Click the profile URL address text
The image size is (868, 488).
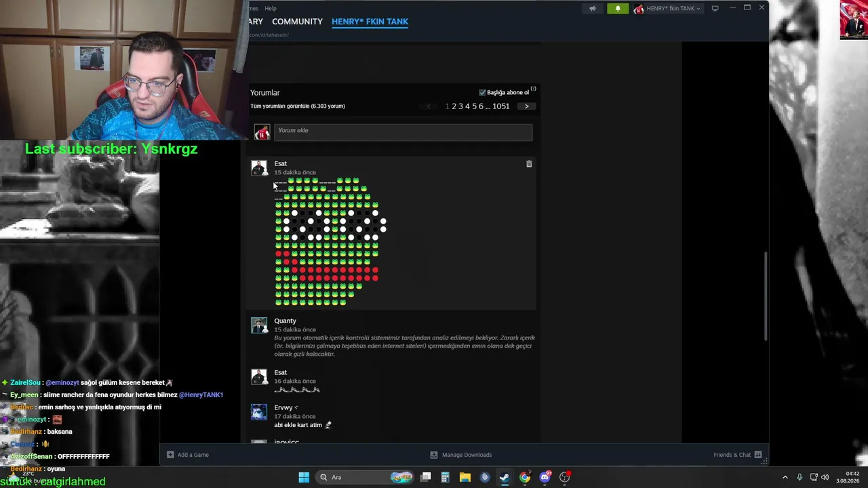pyautogui.click(x=269, y=35)
